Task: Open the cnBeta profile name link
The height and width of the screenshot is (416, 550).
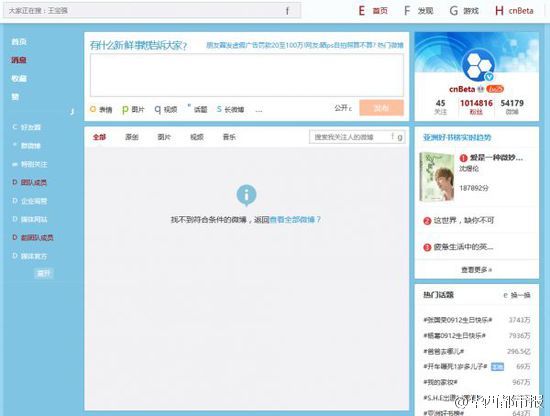Action: click(462, 89)
